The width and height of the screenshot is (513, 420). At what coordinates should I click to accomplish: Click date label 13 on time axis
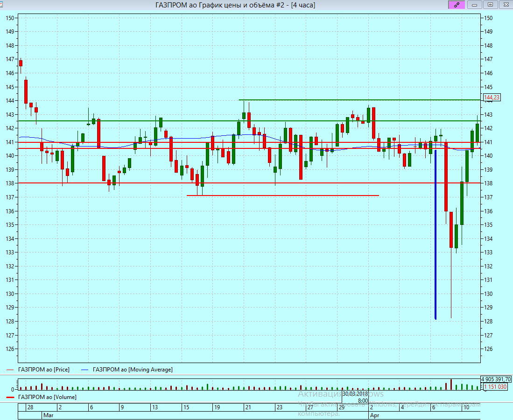coord(155,407)
